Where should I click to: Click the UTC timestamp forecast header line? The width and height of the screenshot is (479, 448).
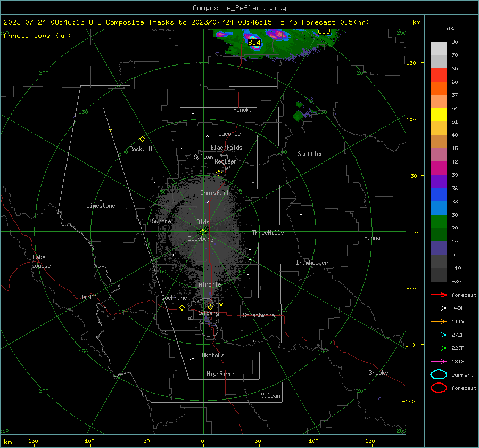(x=186, y=22)
